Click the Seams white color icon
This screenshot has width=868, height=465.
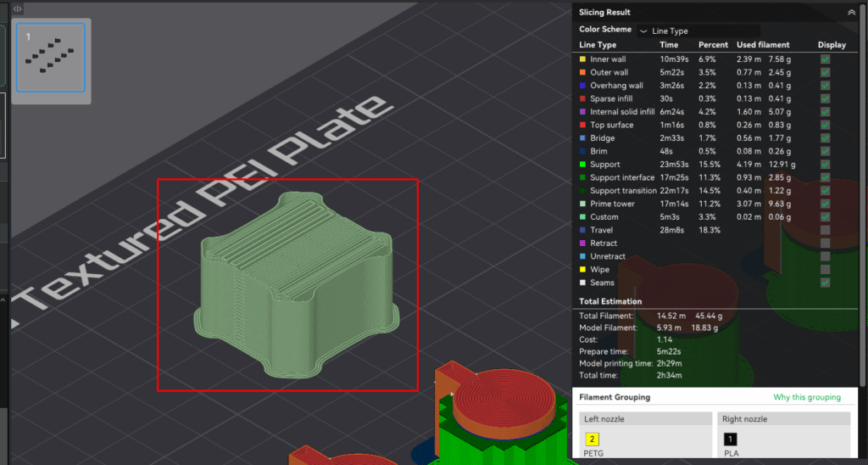[582, 283]
